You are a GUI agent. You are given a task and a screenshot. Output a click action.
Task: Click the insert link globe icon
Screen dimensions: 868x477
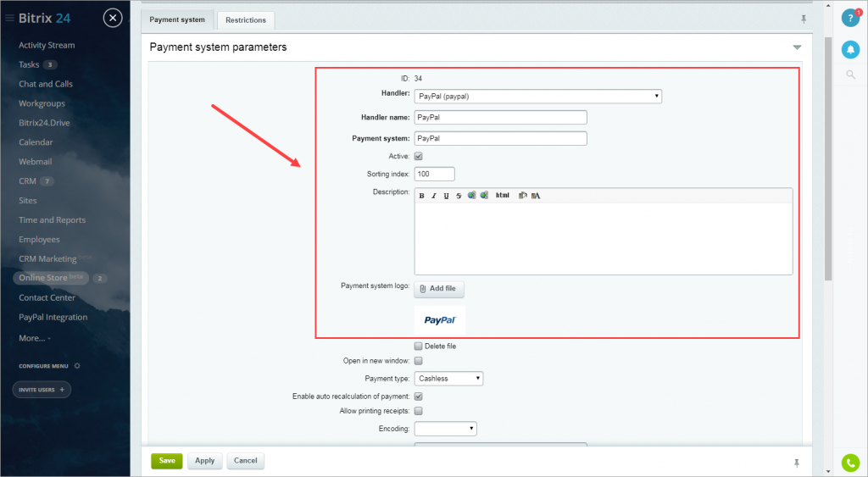click(x=471, y=196)
